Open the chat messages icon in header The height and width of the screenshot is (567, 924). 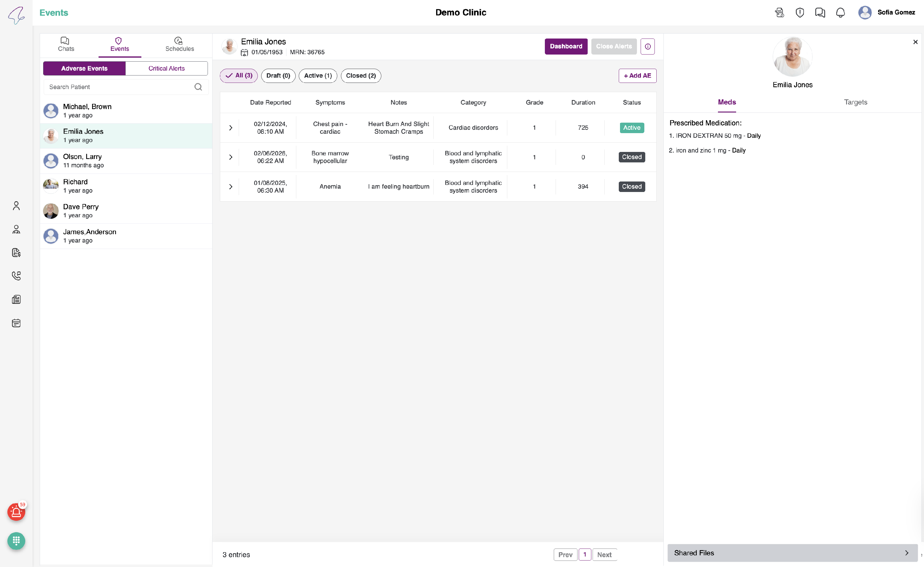click(820, 12)
